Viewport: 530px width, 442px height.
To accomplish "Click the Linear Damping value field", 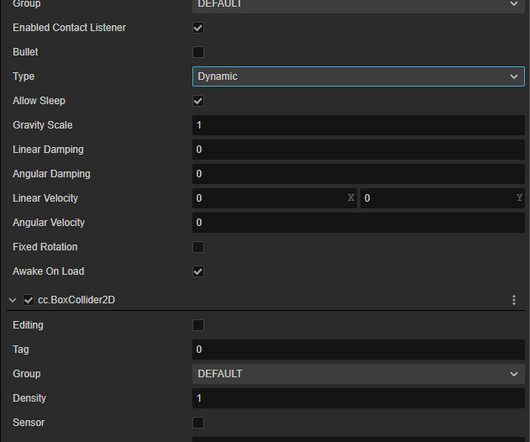I will tap(358, 149).
